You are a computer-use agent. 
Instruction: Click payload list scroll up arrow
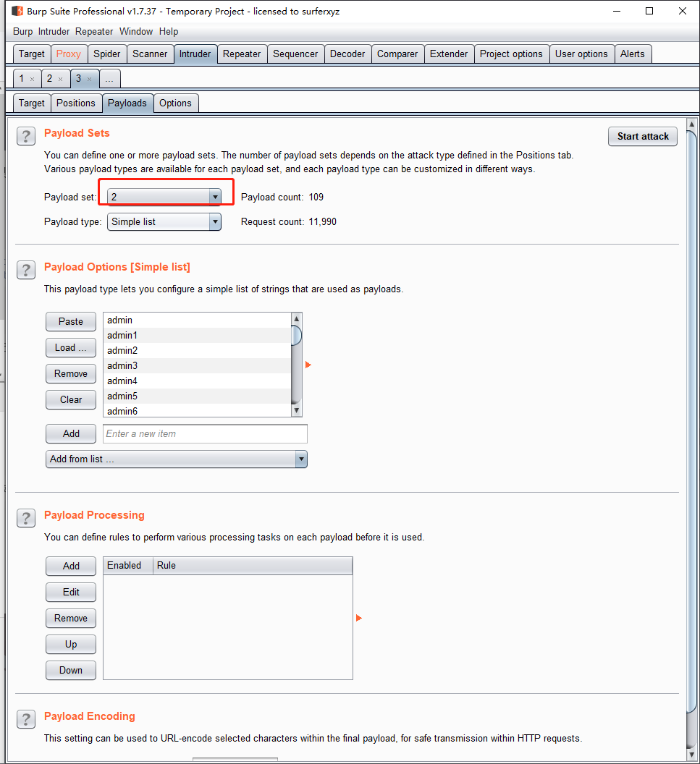point(296,318)
